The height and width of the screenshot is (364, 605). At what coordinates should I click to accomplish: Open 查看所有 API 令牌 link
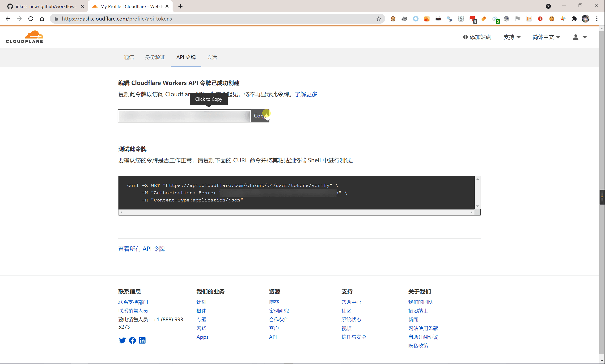click(x=141, y=249)
